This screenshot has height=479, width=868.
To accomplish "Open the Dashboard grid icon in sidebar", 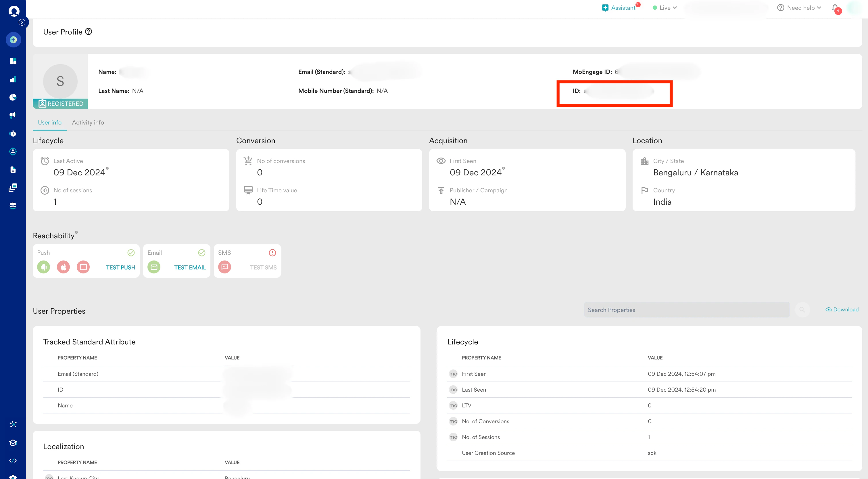I will [13, 61].
